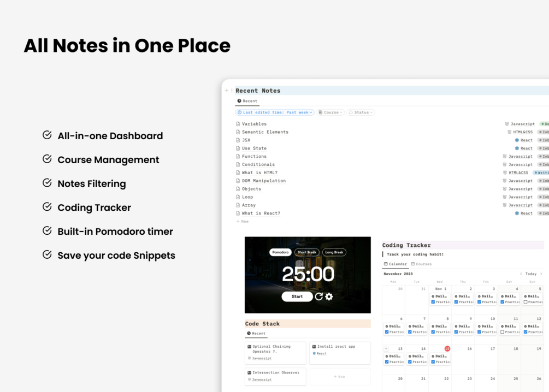Click the page icon next to What is HTML?
This screenshot has height=392, width=549.
[x=238, y=173]
